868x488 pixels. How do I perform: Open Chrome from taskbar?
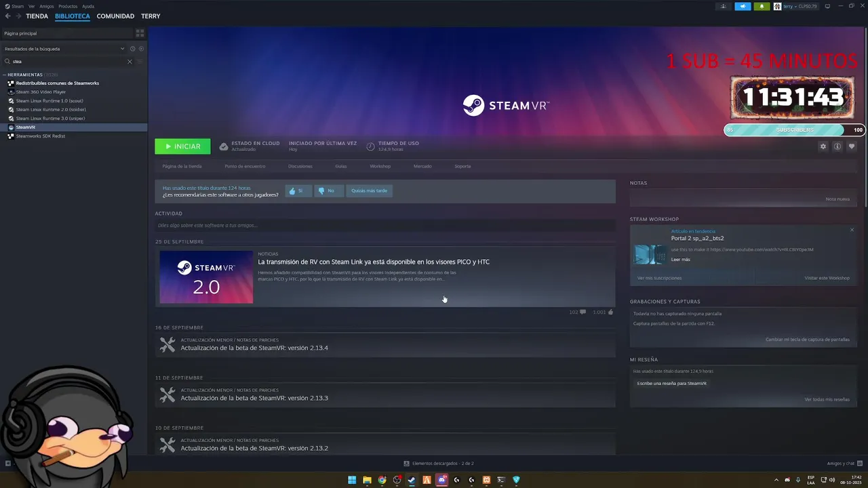coord(382,480)
